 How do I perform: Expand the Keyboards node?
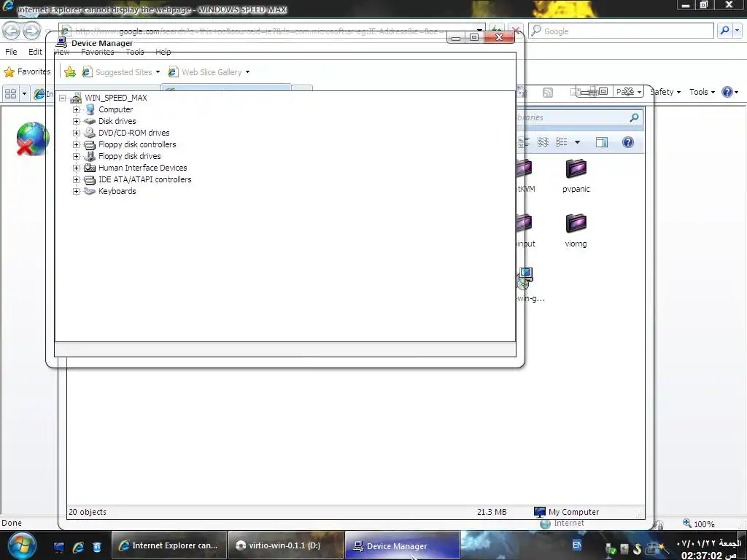point(76,192)
